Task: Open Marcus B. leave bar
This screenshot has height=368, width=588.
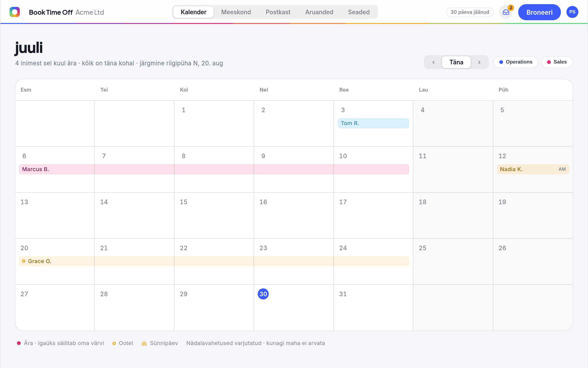Action: tap(214, 170)
